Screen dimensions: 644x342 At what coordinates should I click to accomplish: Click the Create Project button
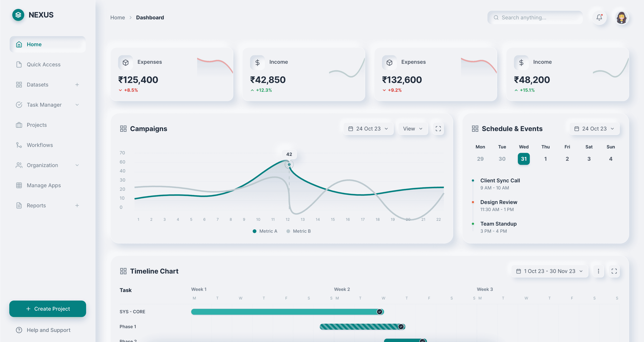(x=47, y=309)
